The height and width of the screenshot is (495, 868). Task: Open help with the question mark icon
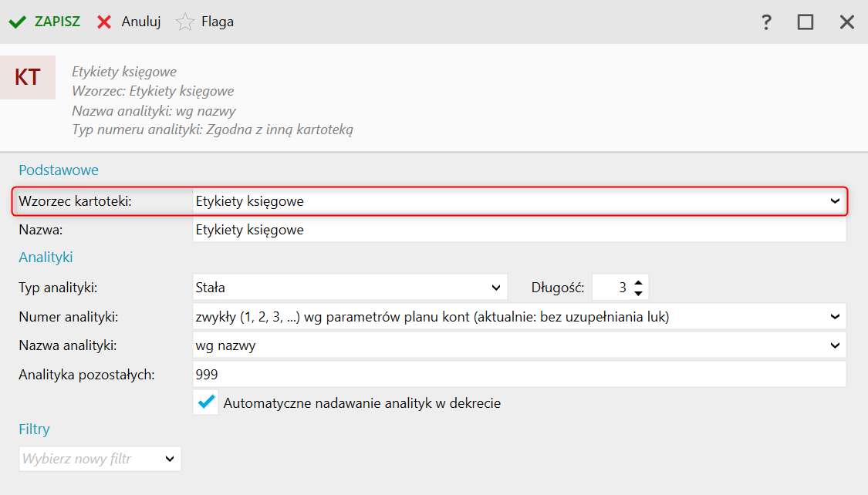(x=766, y=22)
